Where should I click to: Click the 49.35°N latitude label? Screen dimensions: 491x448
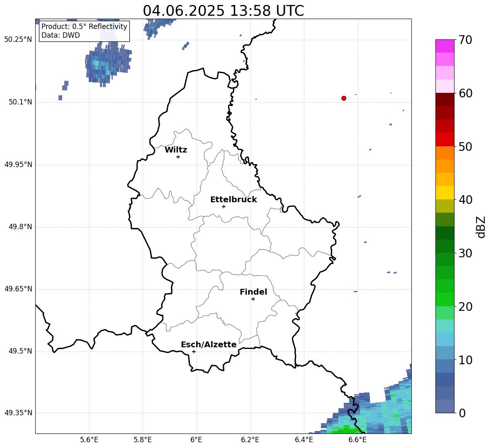tap(18, 413)
